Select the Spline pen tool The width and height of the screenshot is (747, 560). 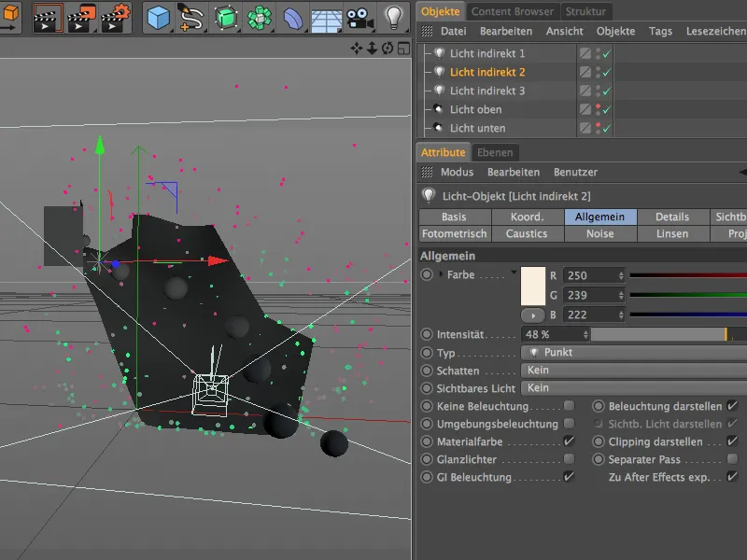click(x=190, y=18)
